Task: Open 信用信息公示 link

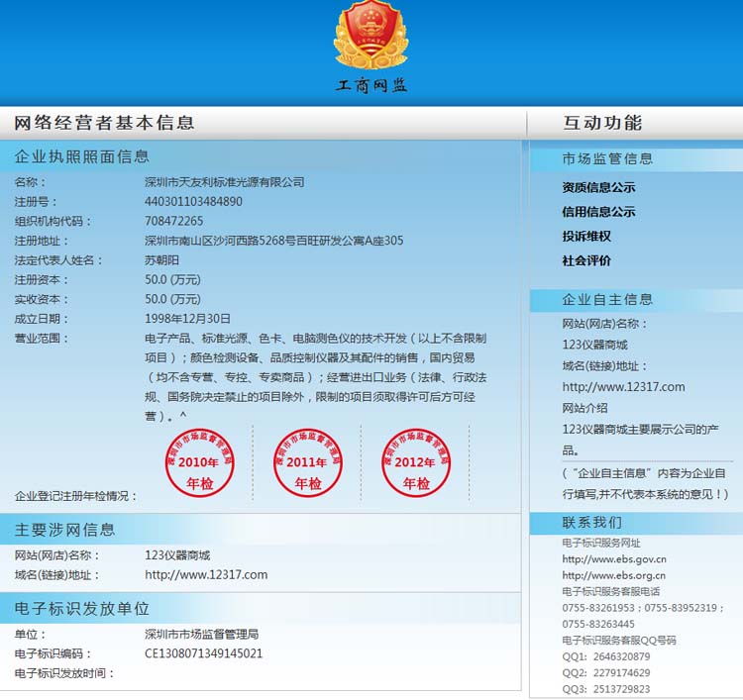Action: tap(598, 212)
